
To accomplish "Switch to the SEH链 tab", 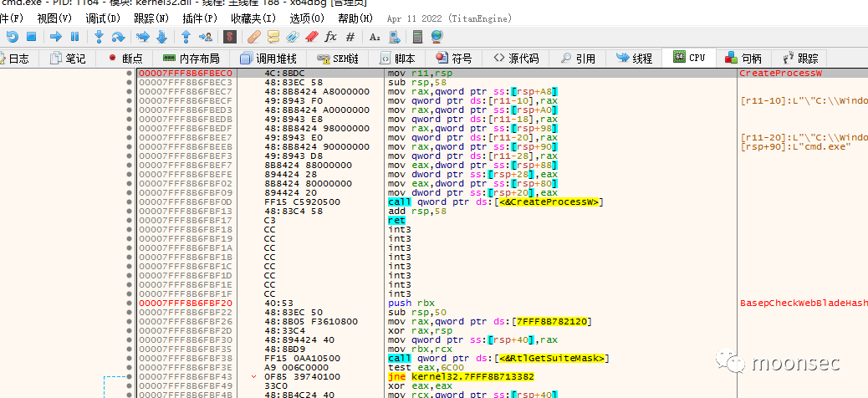I will 338,59.
